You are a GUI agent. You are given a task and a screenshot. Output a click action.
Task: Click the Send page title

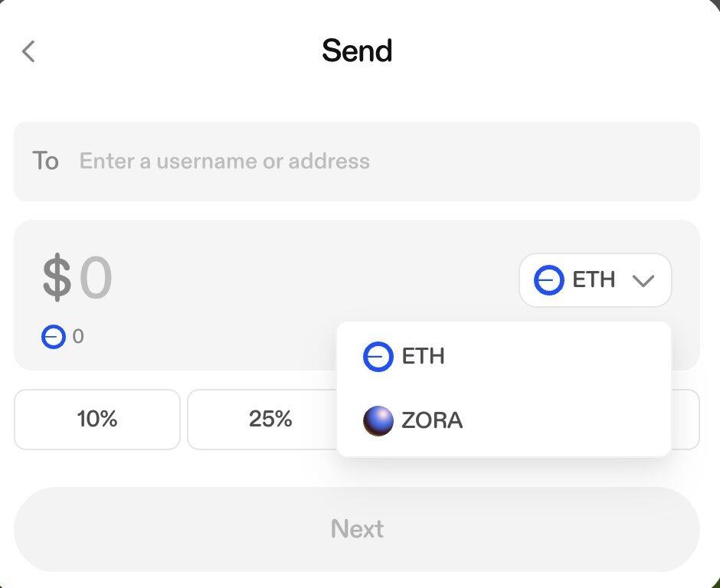[x=357, y=51]
